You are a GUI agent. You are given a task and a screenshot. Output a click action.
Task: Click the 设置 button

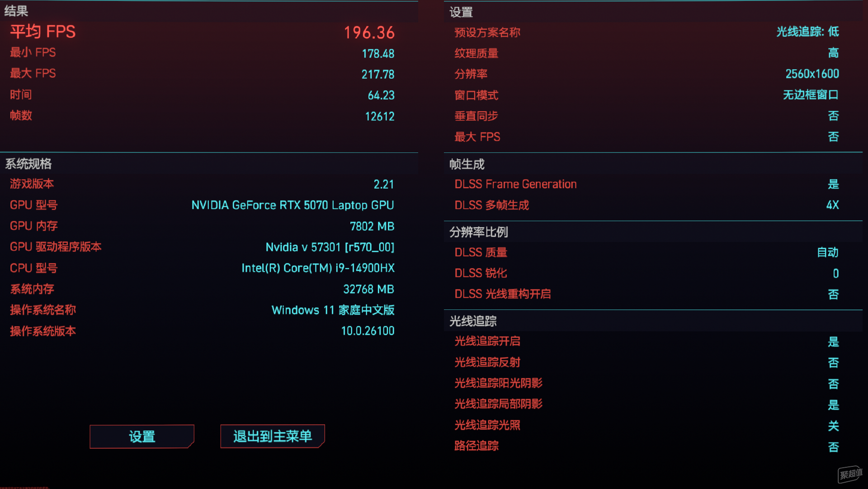[142, 437]
